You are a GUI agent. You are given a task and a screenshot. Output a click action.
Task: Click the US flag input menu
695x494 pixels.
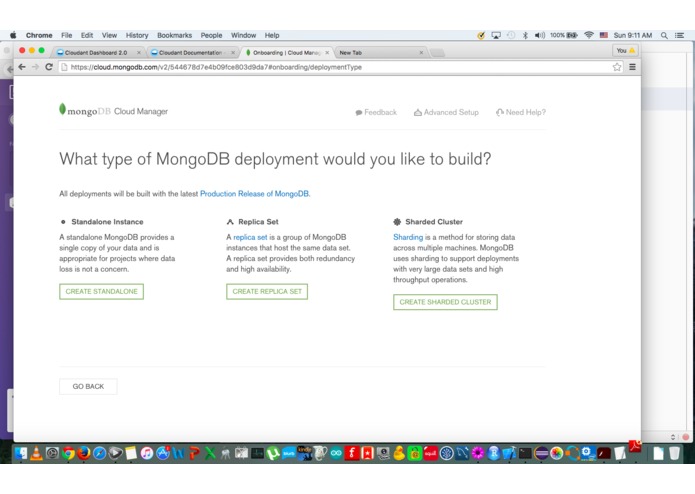coord(604,35)
